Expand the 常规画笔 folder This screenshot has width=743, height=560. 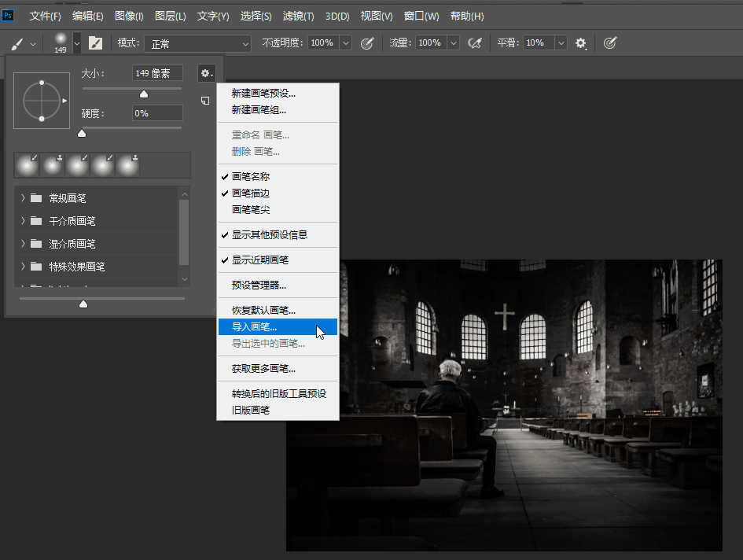[24, 198]
